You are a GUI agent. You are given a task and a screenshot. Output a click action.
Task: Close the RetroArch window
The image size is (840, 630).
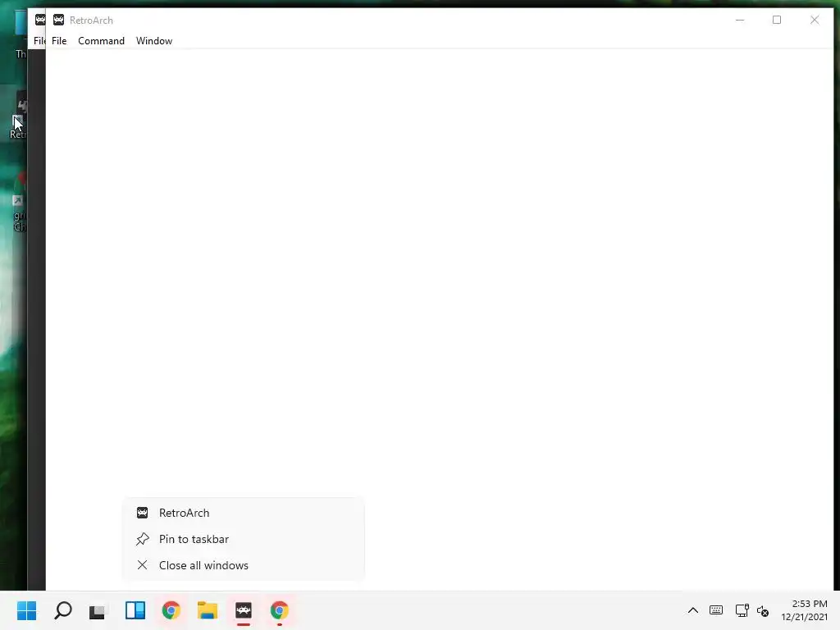pos(815,20)
